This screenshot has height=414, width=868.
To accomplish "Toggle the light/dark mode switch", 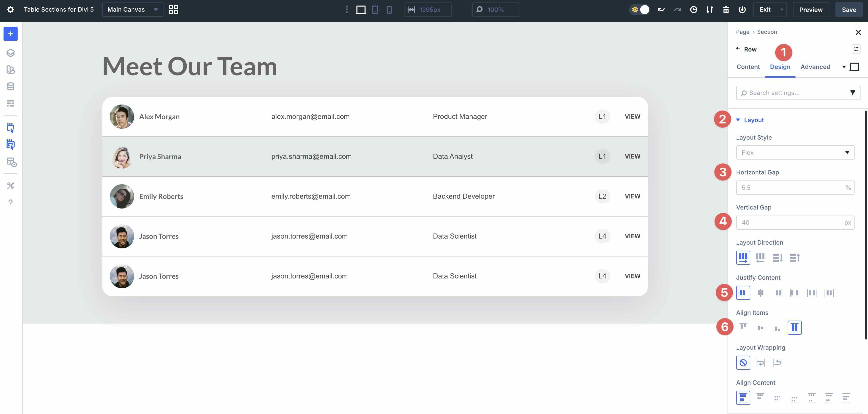I will (640, 9).
